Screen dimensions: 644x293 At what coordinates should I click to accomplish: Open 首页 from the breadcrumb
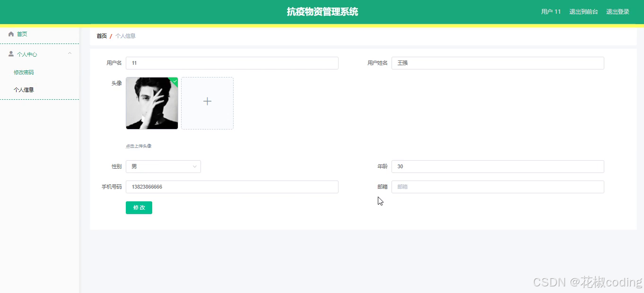click(101, 35)
